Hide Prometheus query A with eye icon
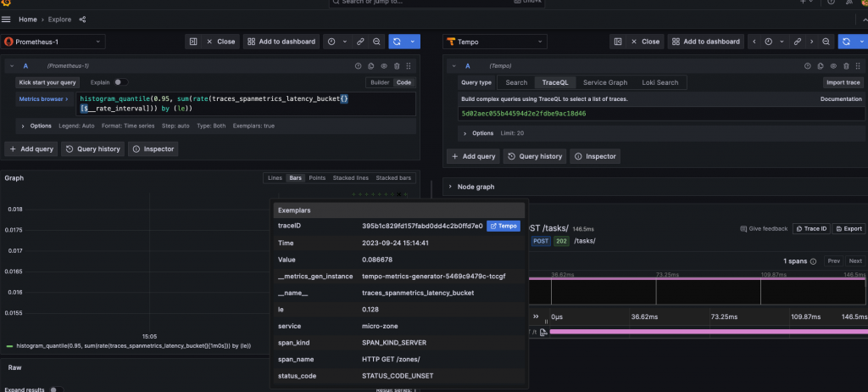 click(384, 66)
